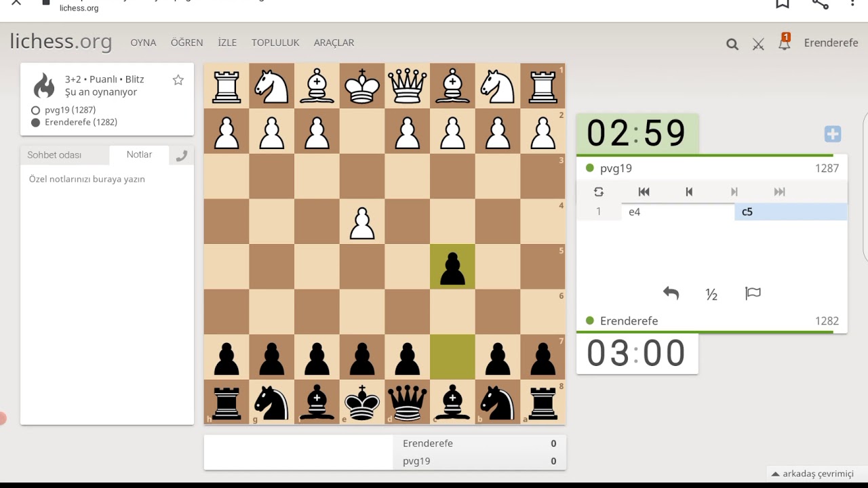
Task: Select the black queen piece
Action: tap(408, 402)
